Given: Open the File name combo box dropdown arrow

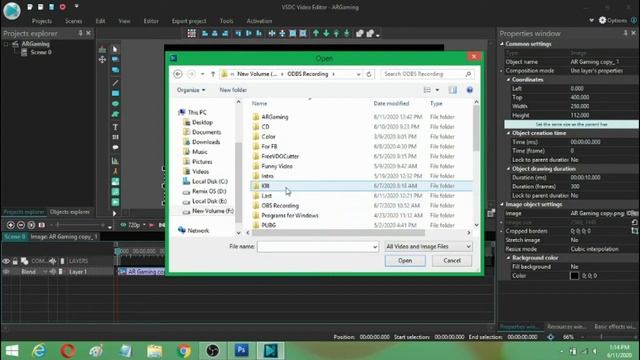Looking at the screenshot, I should [x=375, y=247].
